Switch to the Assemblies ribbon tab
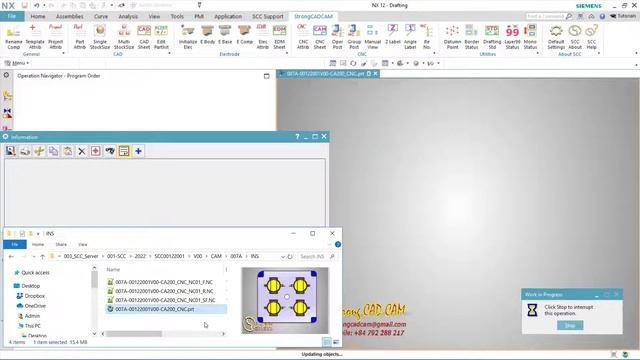The width and height of the screenshot is (640, 360). coord(70,16)
